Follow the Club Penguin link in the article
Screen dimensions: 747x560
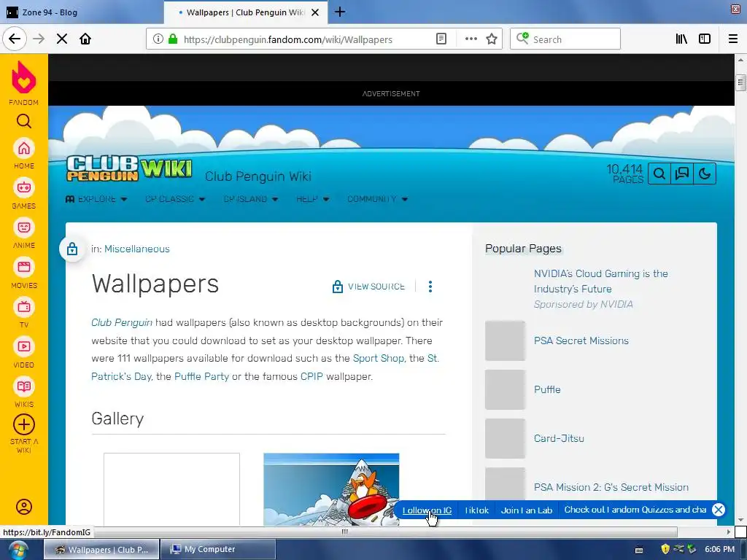tap(122, 322)
